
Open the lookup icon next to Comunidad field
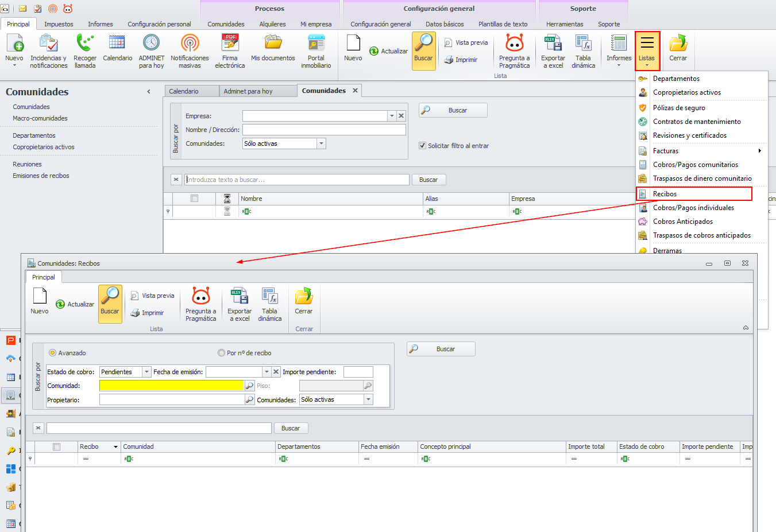click(250, 386)
